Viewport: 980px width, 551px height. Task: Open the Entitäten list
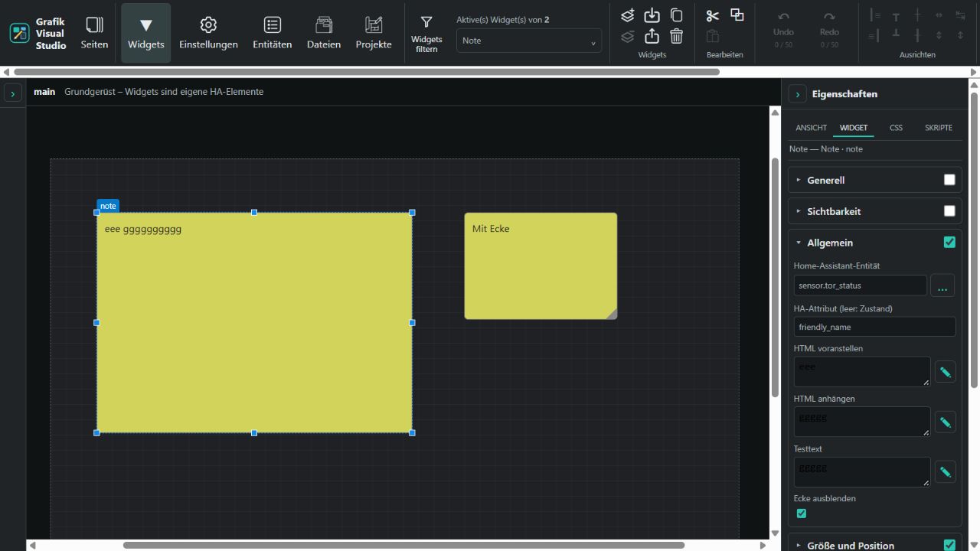[272, 33]
